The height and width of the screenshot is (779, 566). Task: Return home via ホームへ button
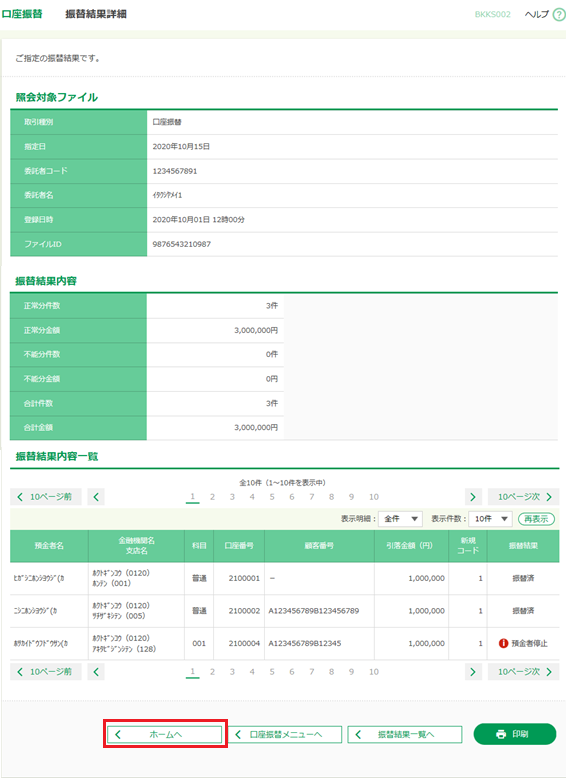coord(165,734)
